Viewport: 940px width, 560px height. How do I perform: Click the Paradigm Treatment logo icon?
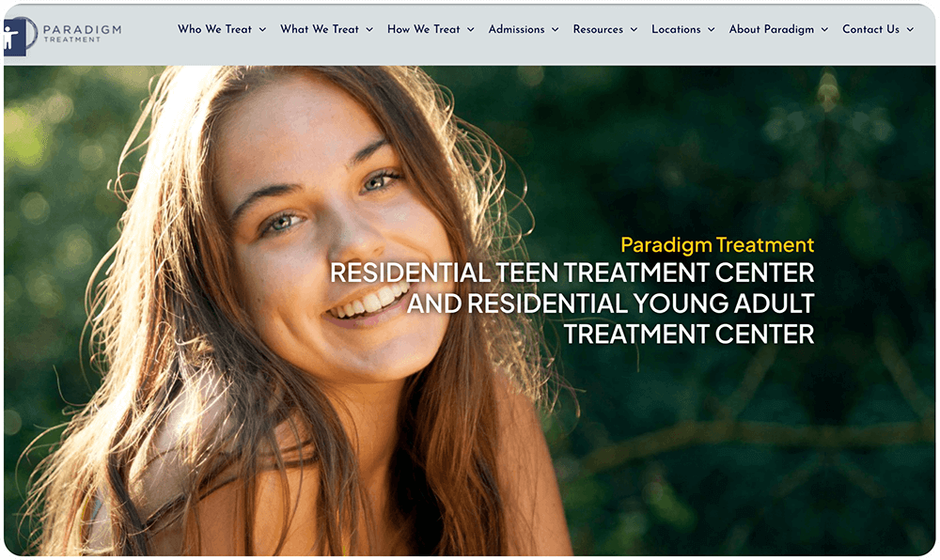[19, 36]
